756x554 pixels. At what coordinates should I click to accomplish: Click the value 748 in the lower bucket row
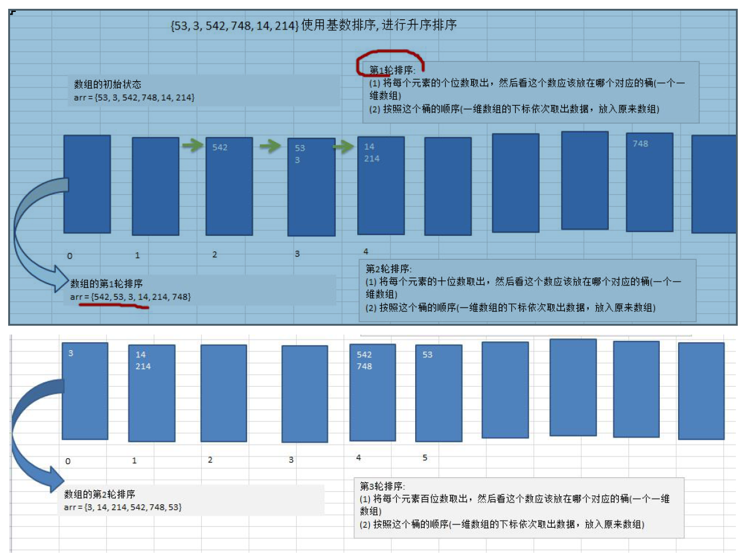click(364, 366)
